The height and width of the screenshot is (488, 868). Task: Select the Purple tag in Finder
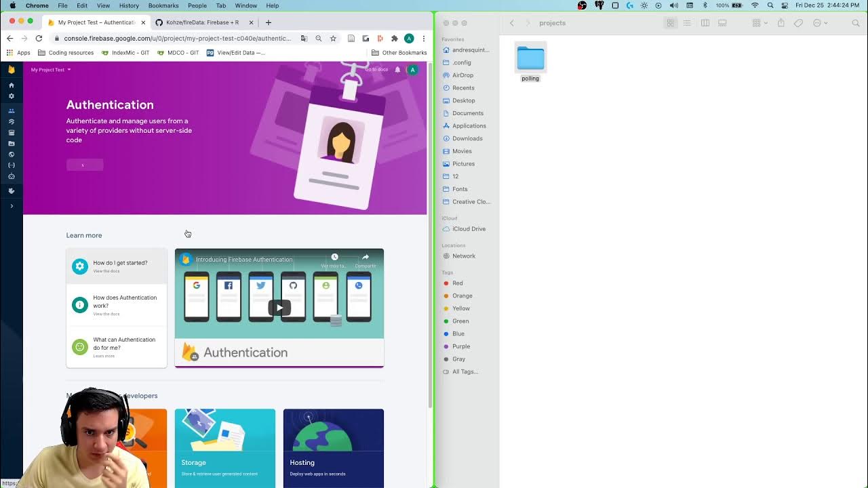click(x=456, y=346)
